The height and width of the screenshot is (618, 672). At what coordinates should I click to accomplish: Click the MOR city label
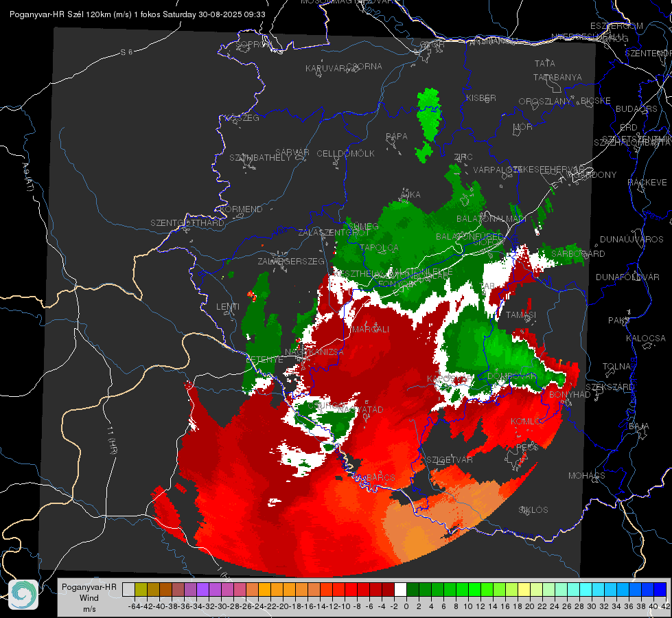(x=523, y=126)
